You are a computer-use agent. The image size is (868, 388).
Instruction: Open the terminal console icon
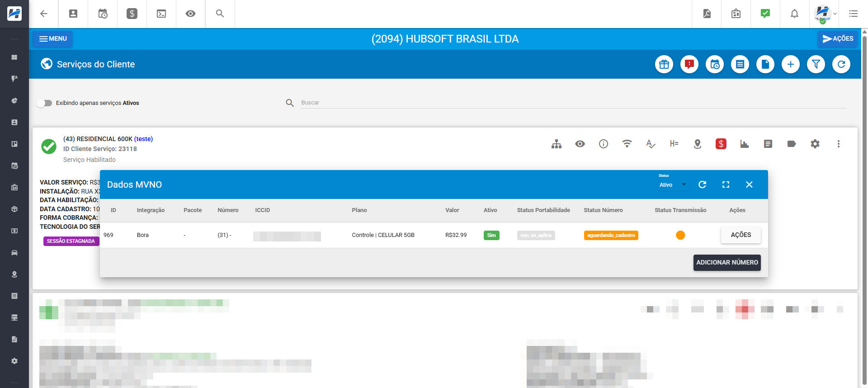[161, 14]
